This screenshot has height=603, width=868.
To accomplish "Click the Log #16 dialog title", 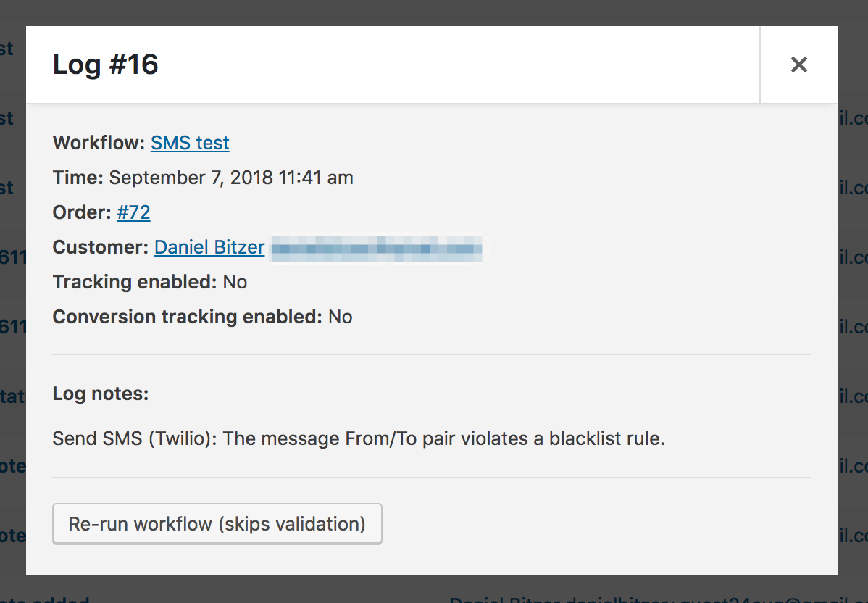I will 106,65.
